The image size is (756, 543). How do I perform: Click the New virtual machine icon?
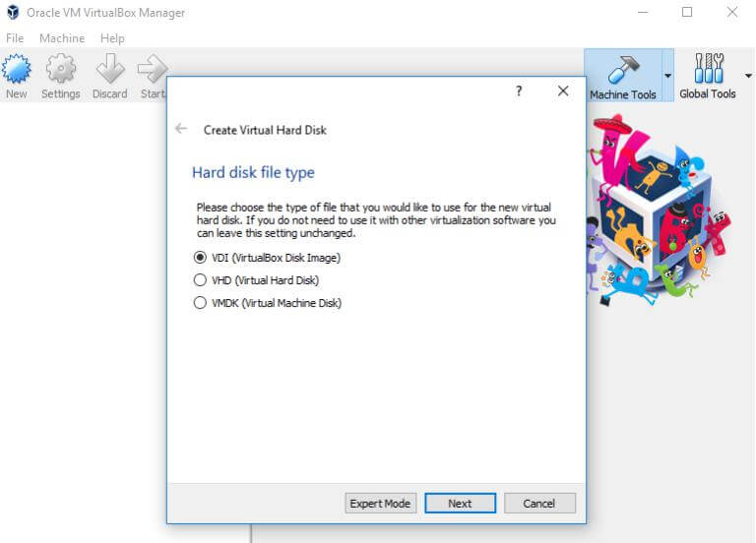coord(17,69)
